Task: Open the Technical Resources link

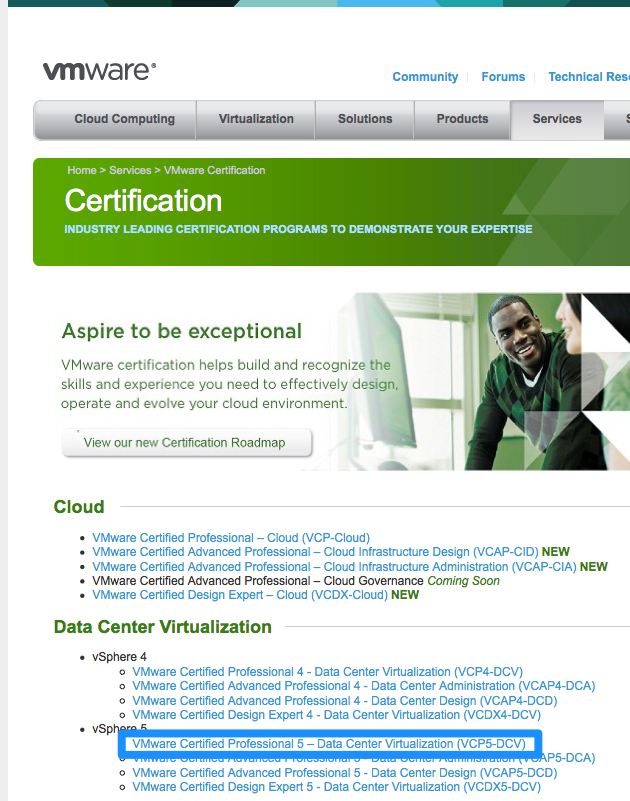Action: click(589, 77)
